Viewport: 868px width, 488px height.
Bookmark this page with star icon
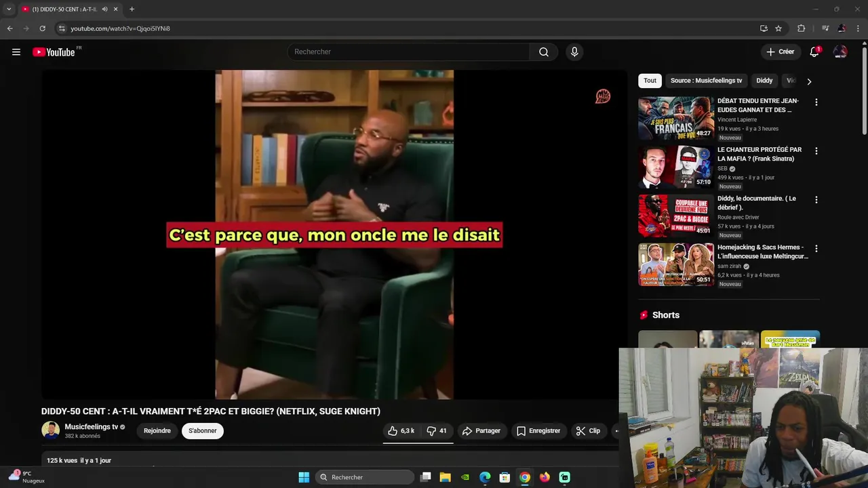(x=778, y=28)
